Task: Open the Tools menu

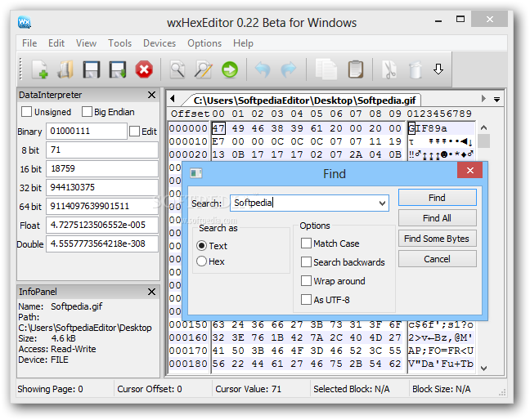Action: tap(119, 43)
